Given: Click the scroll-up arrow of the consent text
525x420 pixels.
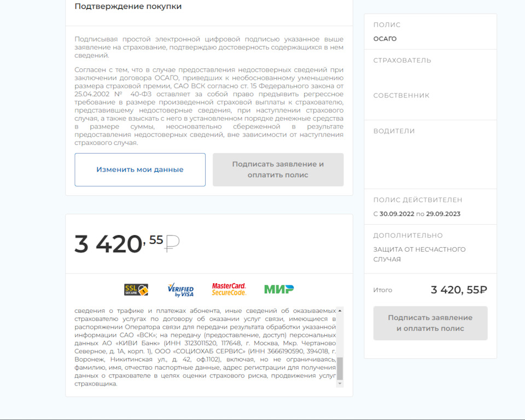Looking at the screenshot, I should pos(340,311).
